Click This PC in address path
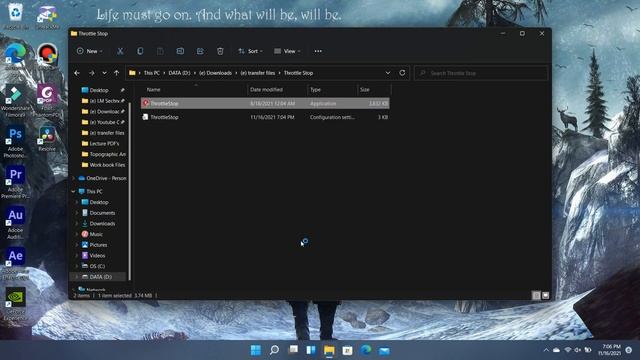The image size is (640, 360). 152,73
